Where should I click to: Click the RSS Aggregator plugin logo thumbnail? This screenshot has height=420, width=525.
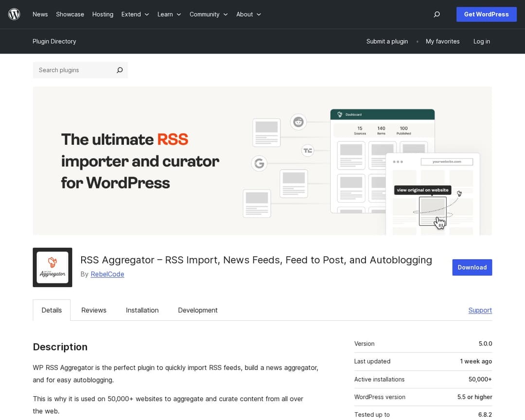(x=52, y=267)
